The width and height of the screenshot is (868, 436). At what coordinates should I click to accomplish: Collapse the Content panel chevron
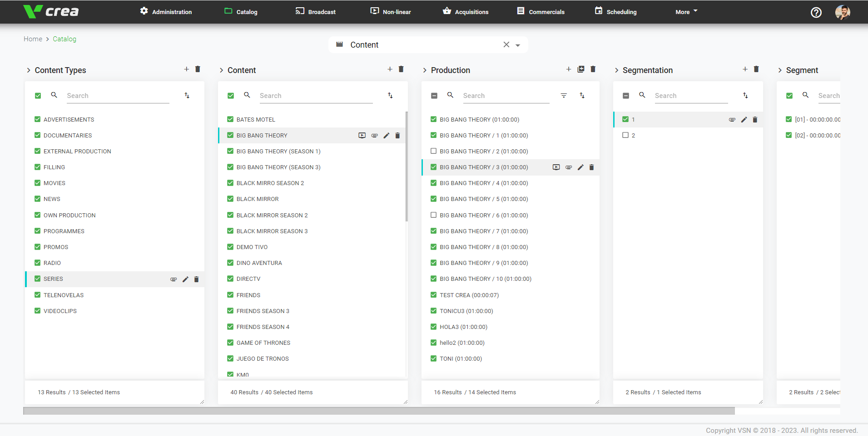click(x=221, y=70)
